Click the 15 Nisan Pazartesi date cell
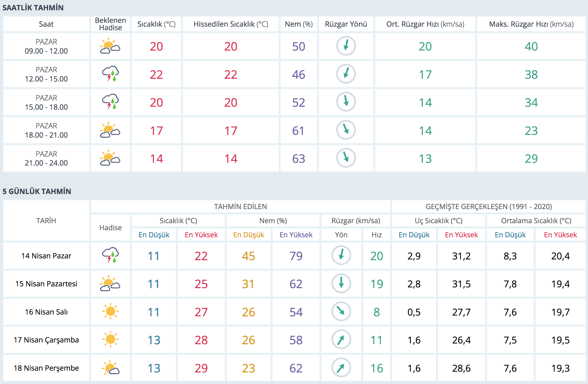 click(46, 284)
